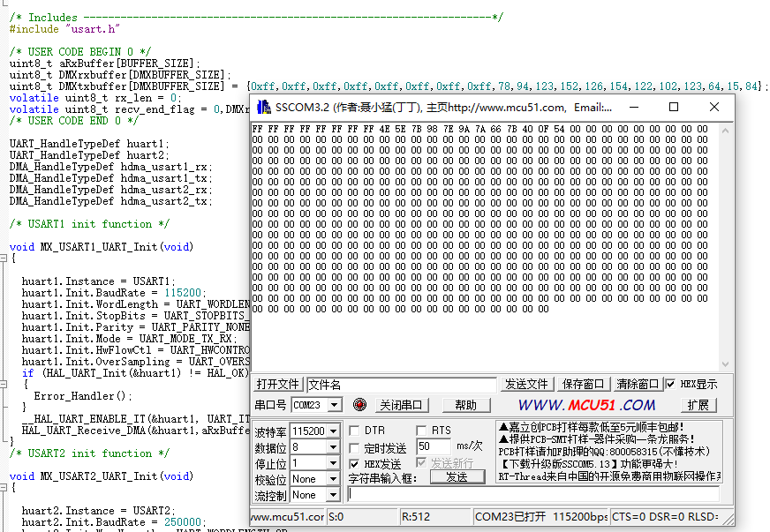Screen dimensions: 770x532
Task: Collapse the MX_USART1_UART_Init function fold marker
Action: tap(3, 258)
